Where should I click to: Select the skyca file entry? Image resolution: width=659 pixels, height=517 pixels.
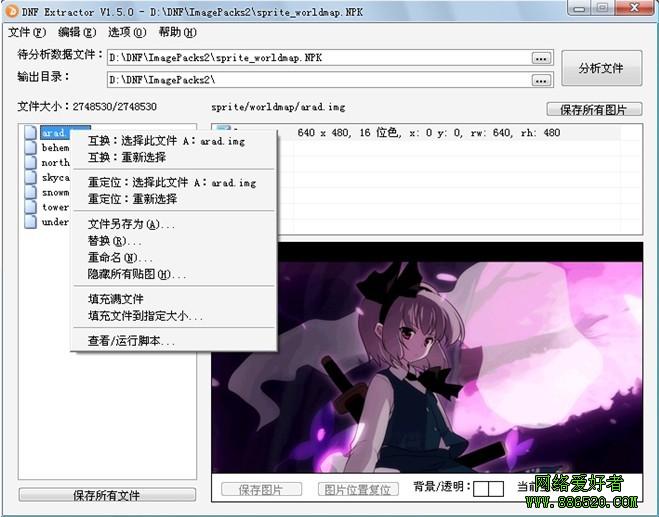(55, 177)
